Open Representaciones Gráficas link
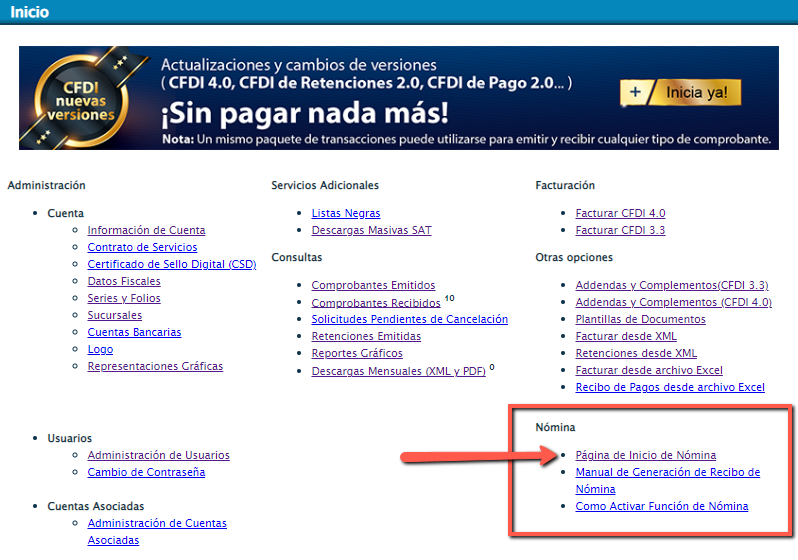This screenshot has width=798, height=560. 155,366
